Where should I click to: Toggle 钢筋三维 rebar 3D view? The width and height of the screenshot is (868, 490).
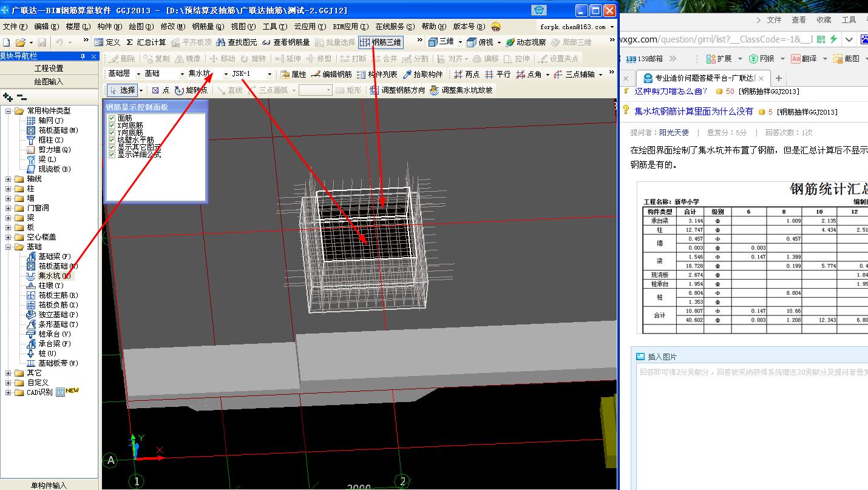[x=381, y=42]
